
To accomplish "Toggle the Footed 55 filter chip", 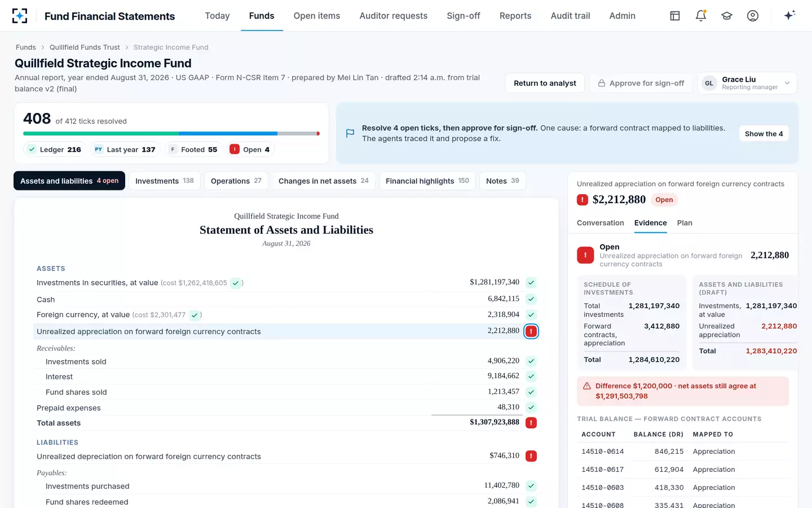I will pos(193,150).
